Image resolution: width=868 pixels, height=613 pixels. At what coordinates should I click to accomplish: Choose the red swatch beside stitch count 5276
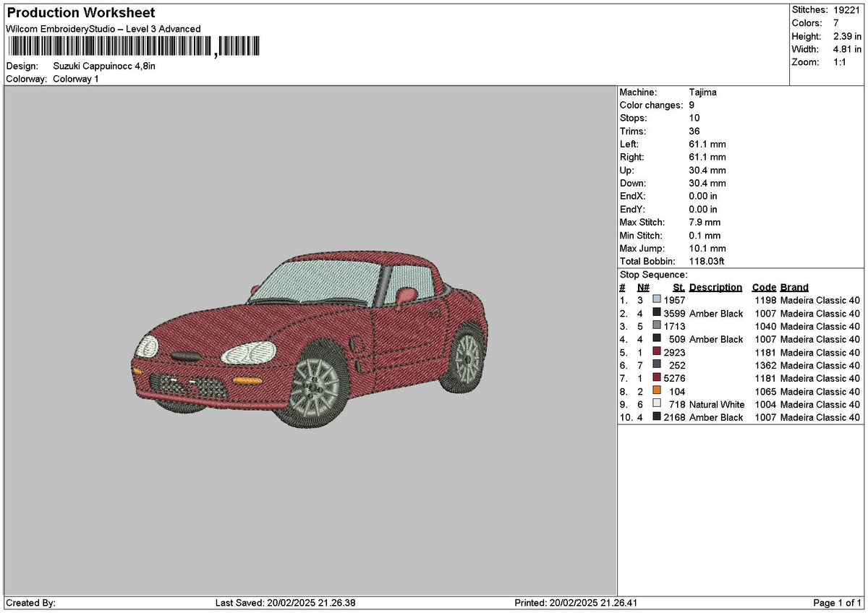[657, 378]
